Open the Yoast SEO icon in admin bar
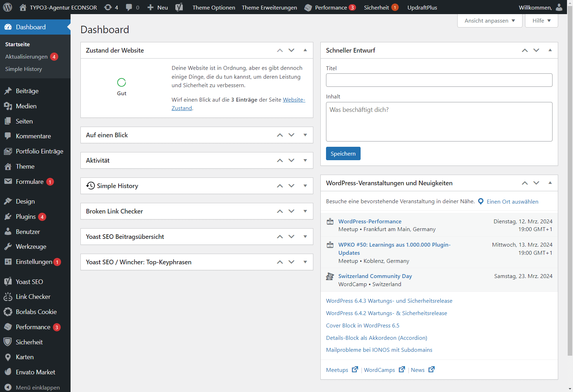 pos(179,7)
